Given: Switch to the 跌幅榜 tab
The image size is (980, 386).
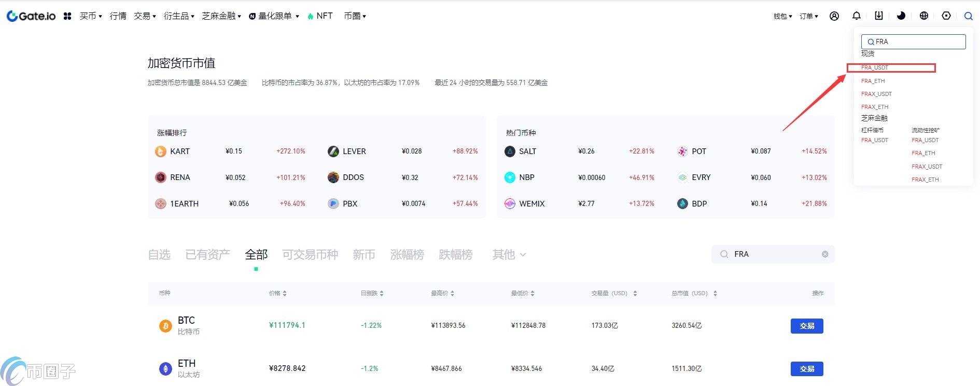Looking at the screenshot, I should pyautogui.click(x=456, y=255).
